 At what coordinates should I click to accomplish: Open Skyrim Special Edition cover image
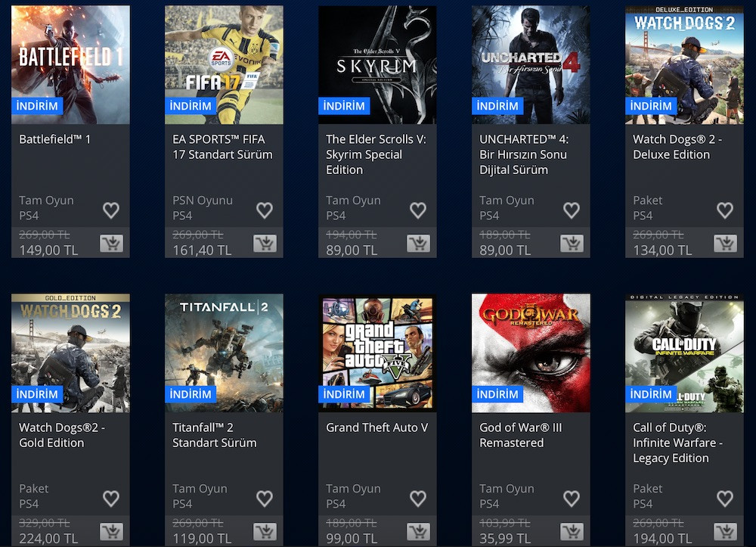377,64
